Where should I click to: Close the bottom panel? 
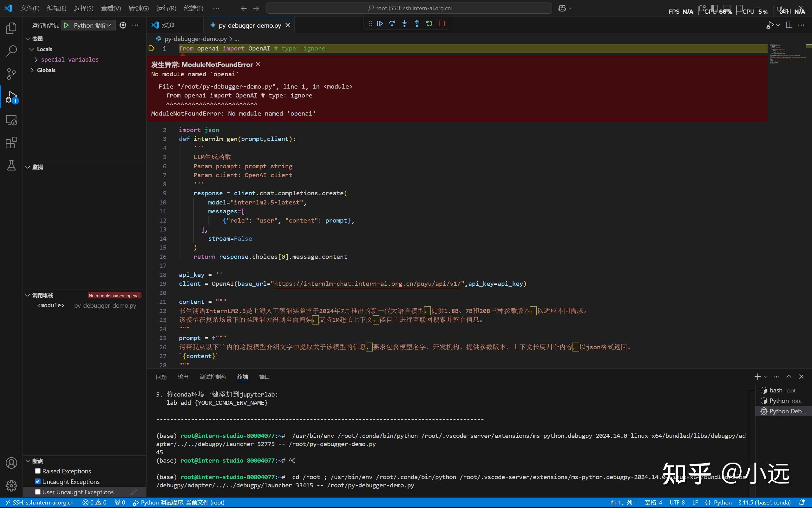click(801, 377)
